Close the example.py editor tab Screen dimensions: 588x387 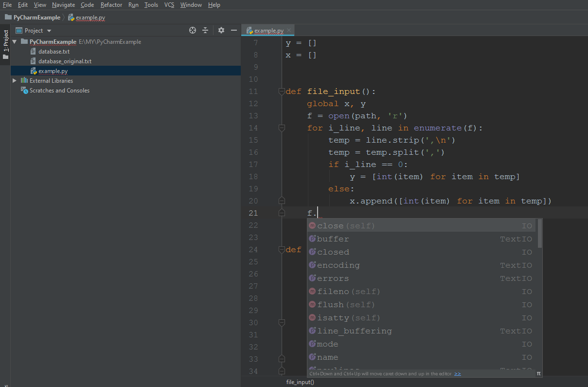(289, 30)
